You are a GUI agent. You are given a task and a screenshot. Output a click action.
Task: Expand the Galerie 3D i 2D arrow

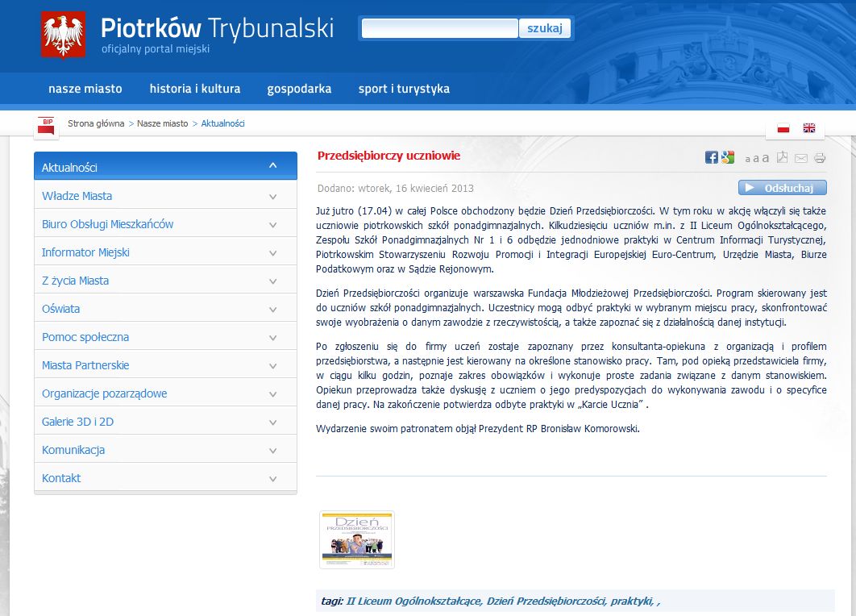click(x=273, y=422)
